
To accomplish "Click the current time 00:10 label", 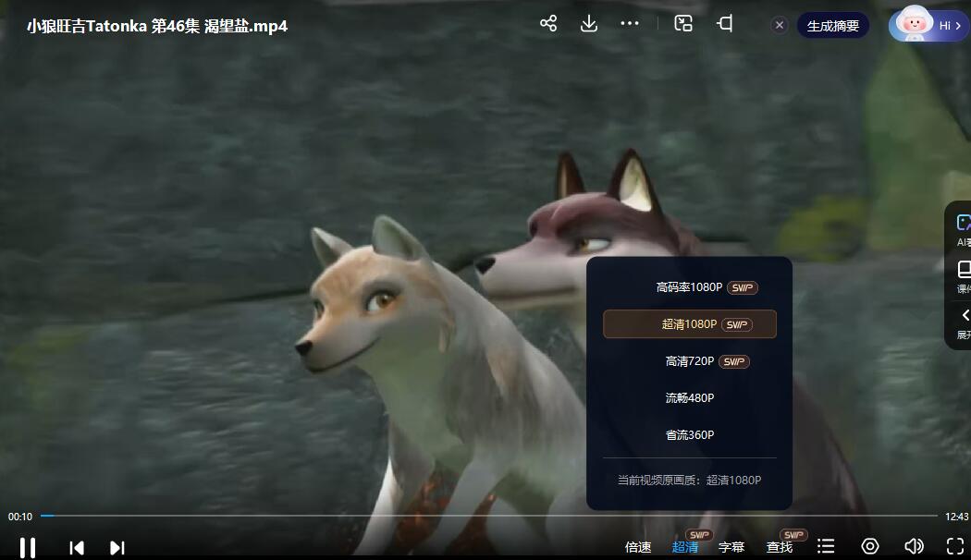I will coord(19,517).
